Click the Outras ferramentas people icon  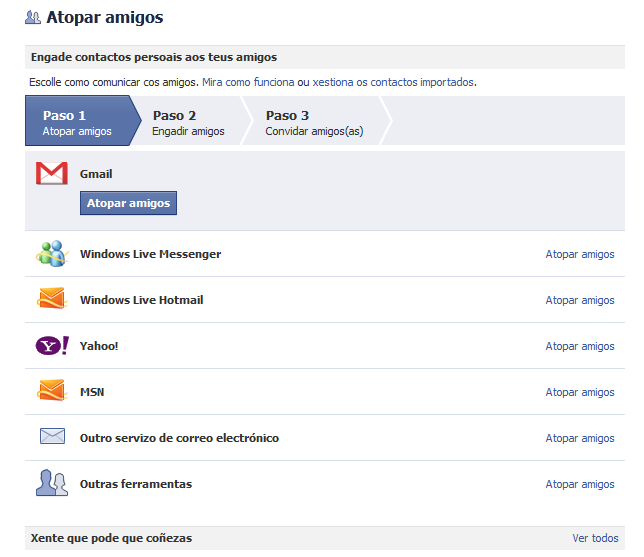[51, 484]
